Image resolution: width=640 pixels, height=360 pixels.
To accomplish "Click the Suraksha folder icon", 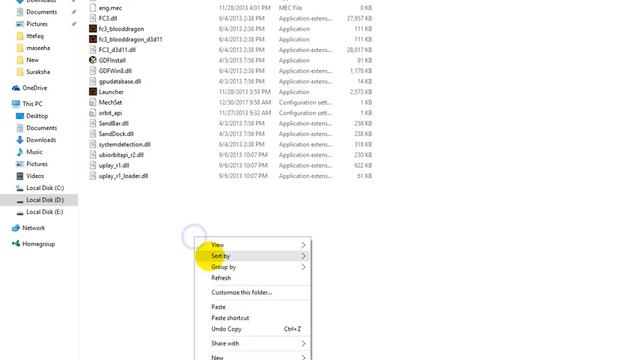I will point(20,72).
